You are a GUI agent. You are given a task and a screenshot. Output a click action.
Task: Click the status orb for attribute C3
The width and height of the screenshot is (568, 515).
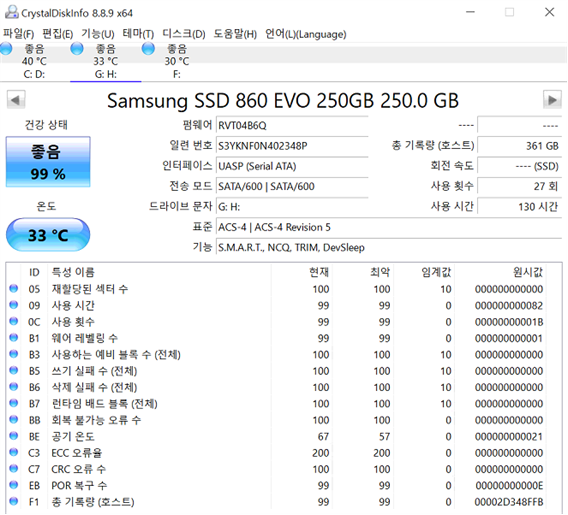(x=14, y=452)
